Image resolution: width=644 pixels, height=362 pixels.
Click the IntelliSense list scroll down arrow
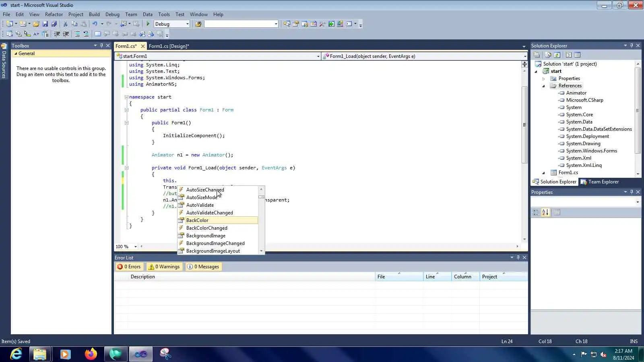262,251
